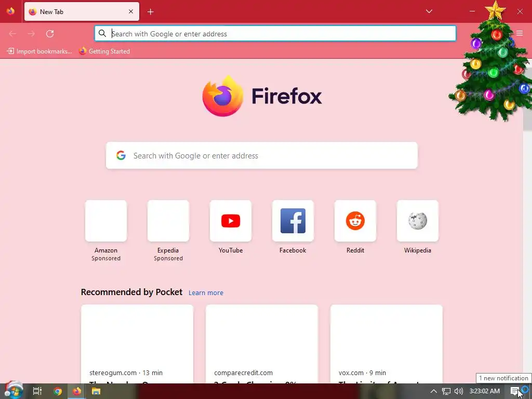Select the New Tab tab
The width and height of the screenshot is (532, 399).
pyautogui.click(x=82, y=11)
